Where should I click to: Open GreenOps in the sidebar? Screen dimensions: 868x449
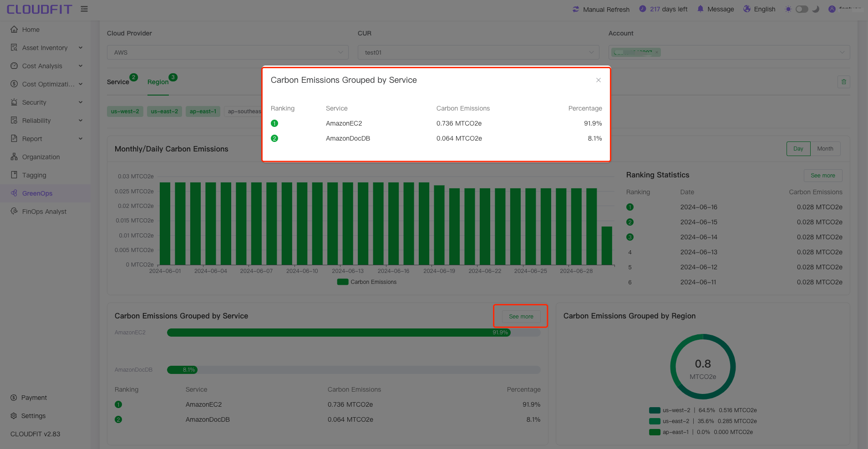pyautogui.click(x=37, y=193)
